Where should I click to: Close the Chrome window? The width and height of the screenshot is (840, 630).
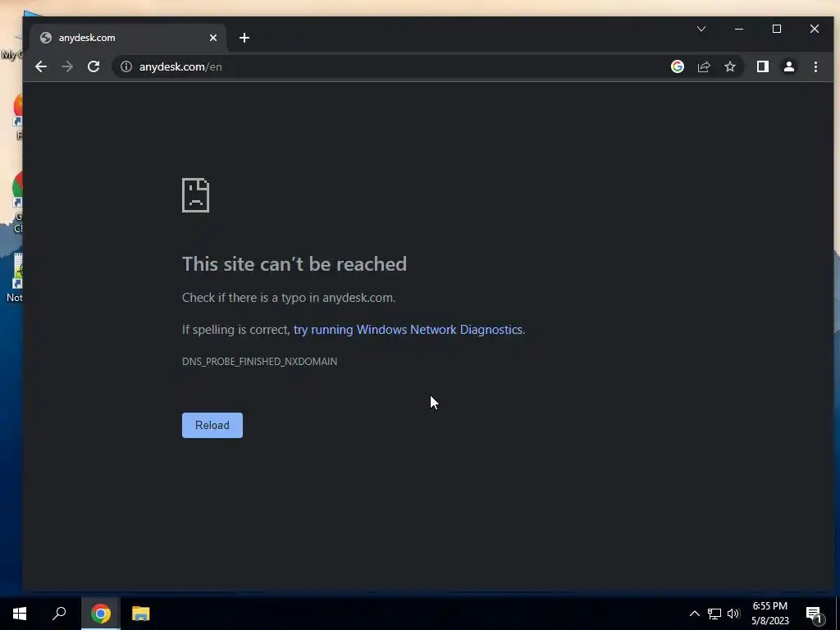pos(815,29)
